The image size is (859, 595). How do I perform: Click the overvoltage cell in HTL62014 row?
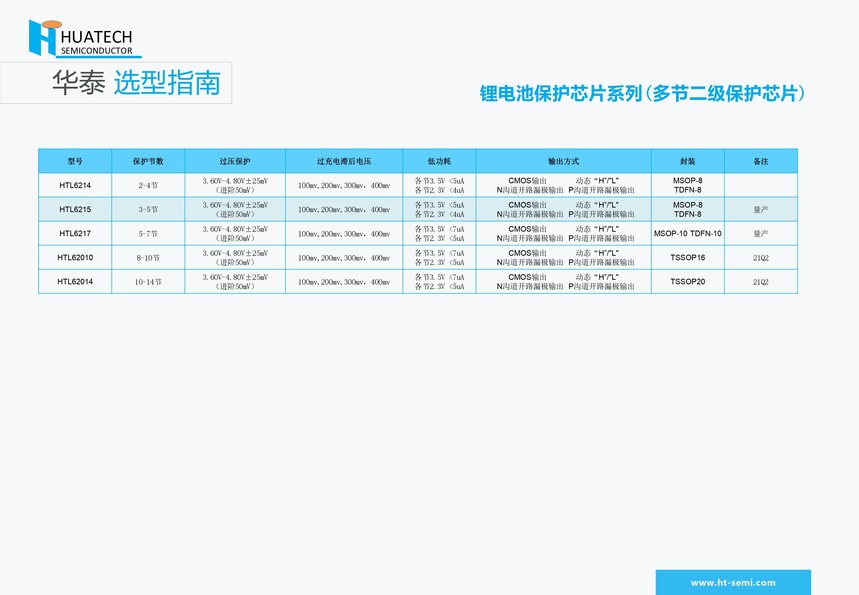(x=235, y=282)
